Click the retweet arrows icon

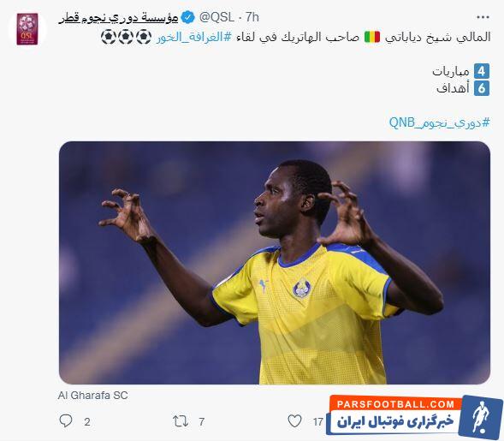tap(181, 421)
